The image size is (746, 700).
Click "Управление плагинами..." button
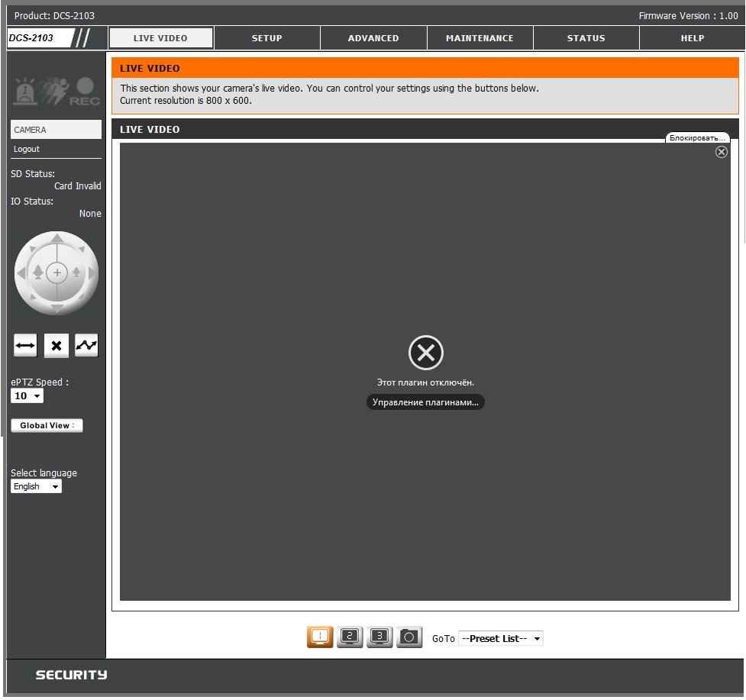point(425,402)
